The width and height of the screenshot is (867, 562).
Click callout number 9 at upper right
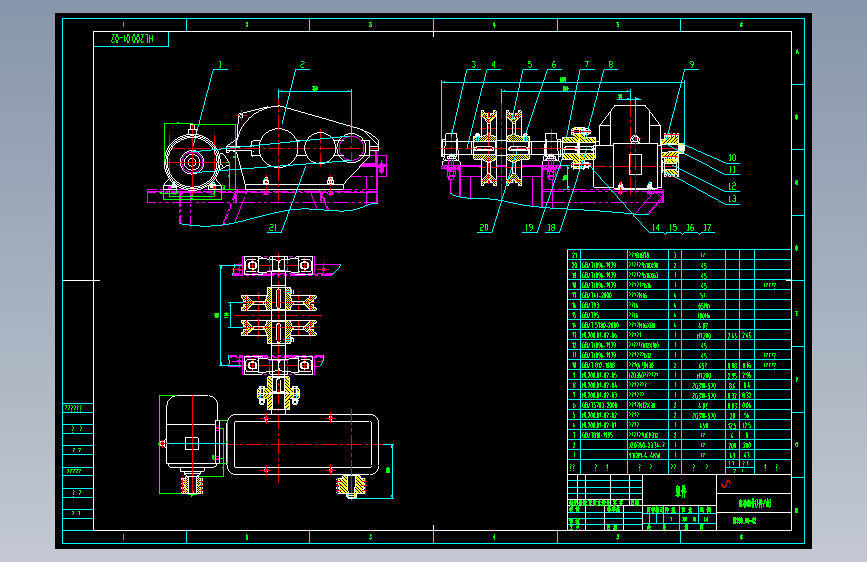pos(691,65)
